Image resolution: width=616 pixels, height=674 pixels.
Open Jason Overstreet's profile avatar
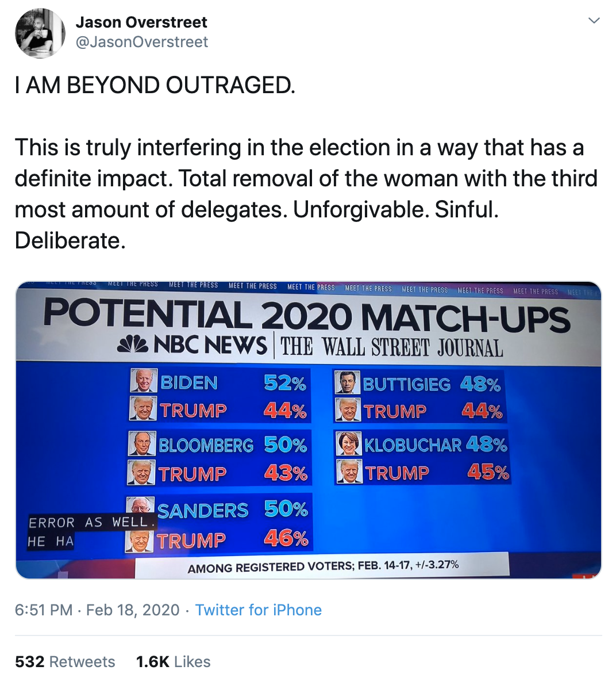(40, 33)
